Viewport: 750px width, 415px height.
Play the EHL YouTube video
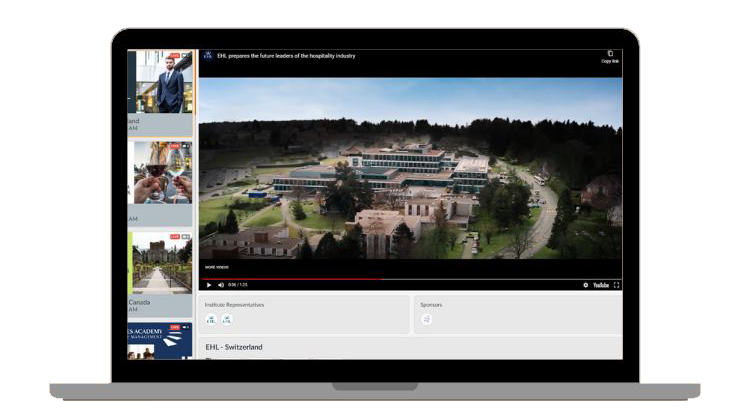[209, 285]
